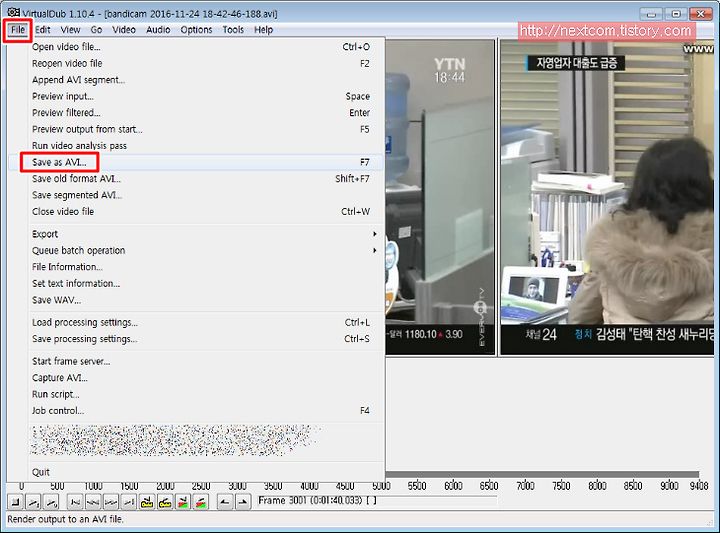Open the File menu
This screenshot has width=720, height=533.
(x=18, y=30)
